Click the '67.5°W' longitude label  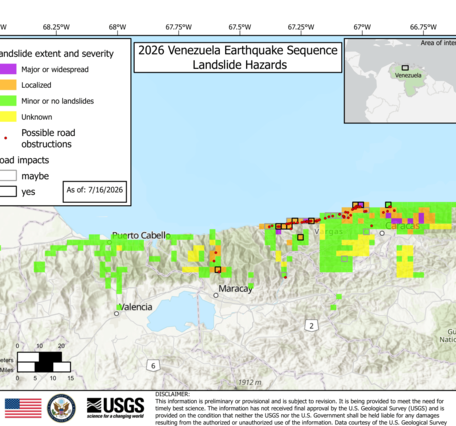pyautogui.click(x=240, y=27)
